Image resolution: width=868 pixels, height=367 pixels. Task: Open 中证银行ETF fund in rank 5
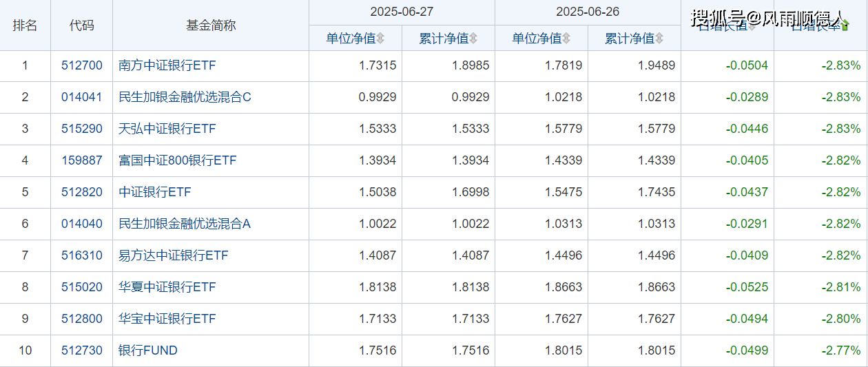coord(155,193)
